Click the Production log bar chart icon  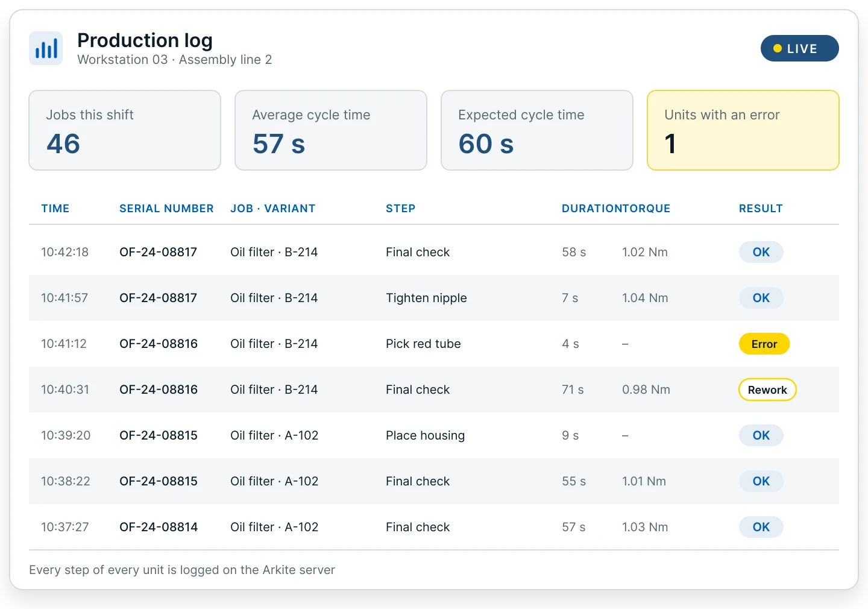point(46,48)
